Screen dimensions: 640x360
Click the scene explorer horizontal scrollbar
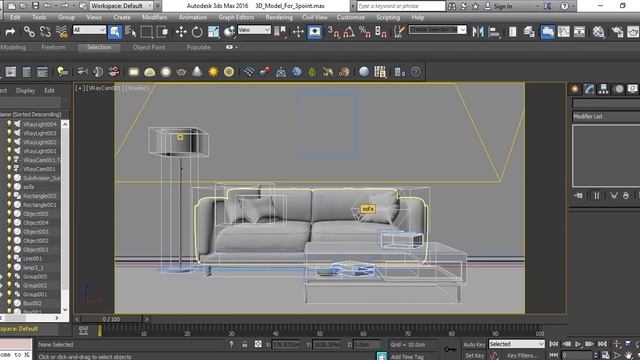[29, 318]
